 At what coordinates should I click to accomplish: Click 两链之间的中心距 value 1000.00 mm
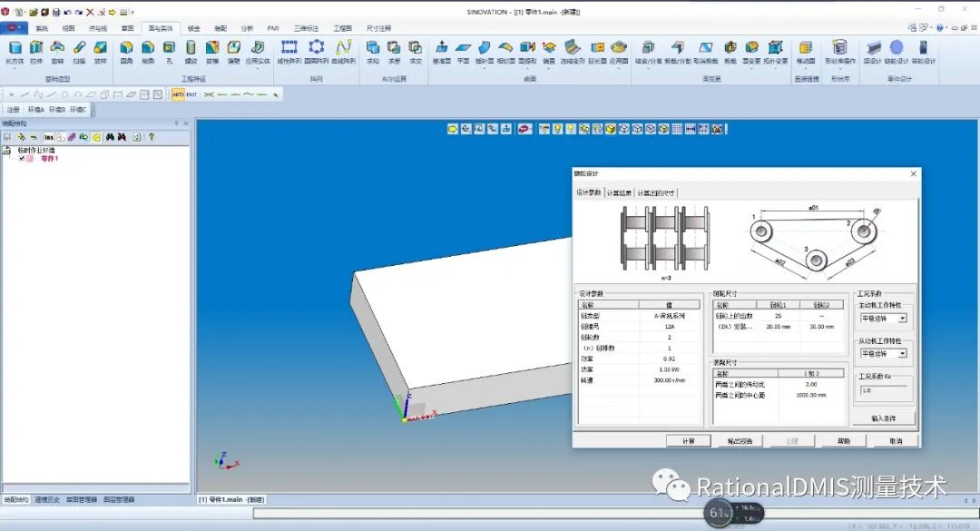click(810, 395)
